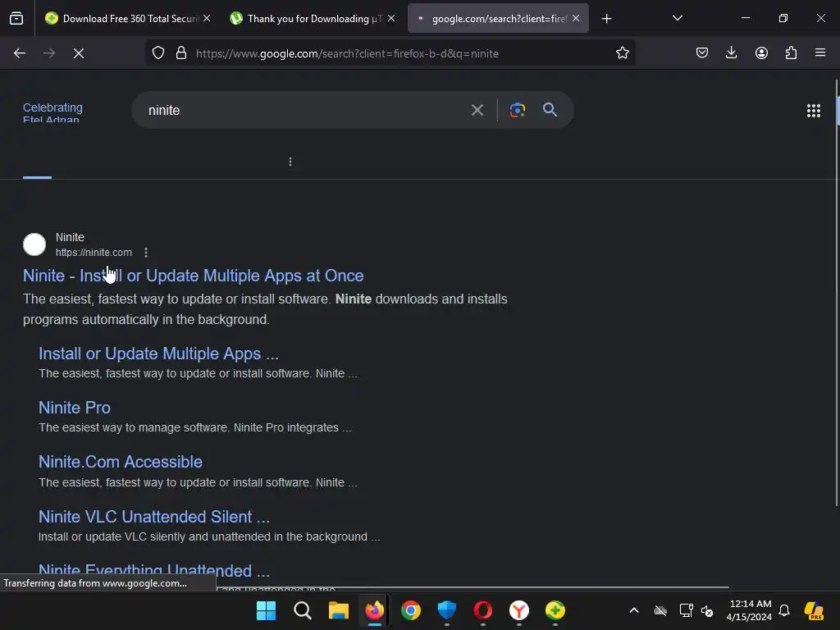Open clock and date 12:14 AM
This screenshot has width=840, height=630.
749,610
